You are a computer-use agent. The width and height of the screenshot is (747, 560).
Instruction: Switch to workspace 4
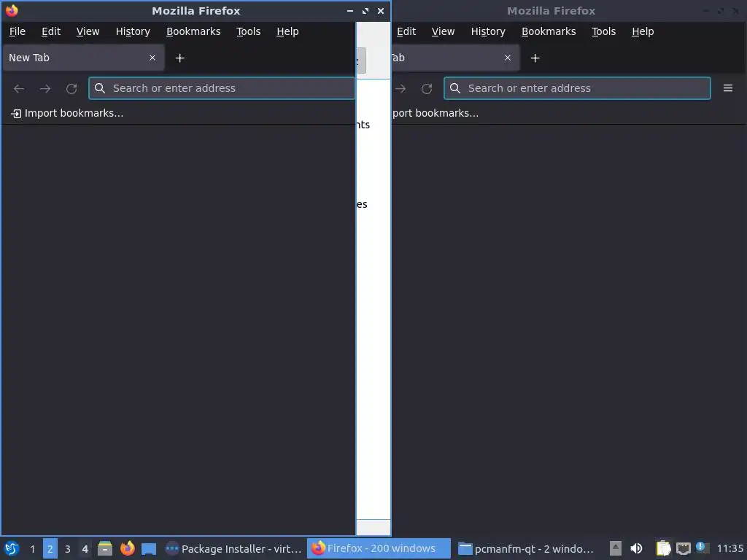pos(85,548)
